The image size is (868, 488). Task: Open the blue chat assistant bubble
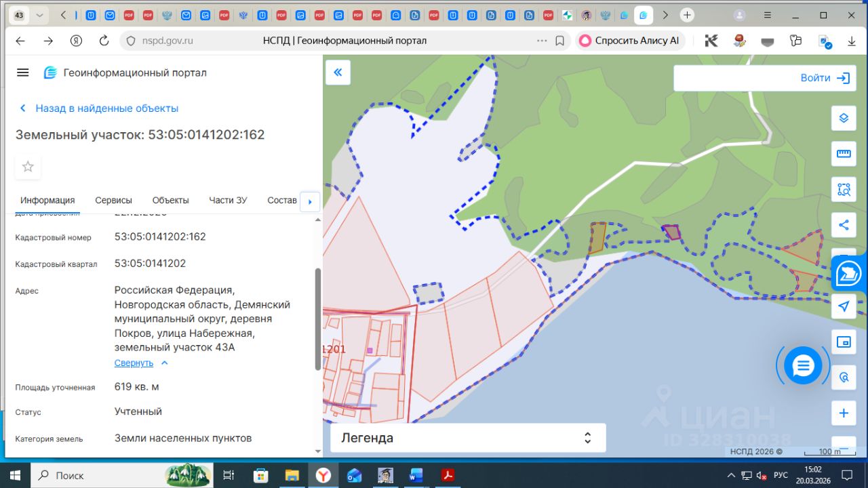(x=803, y=366)
